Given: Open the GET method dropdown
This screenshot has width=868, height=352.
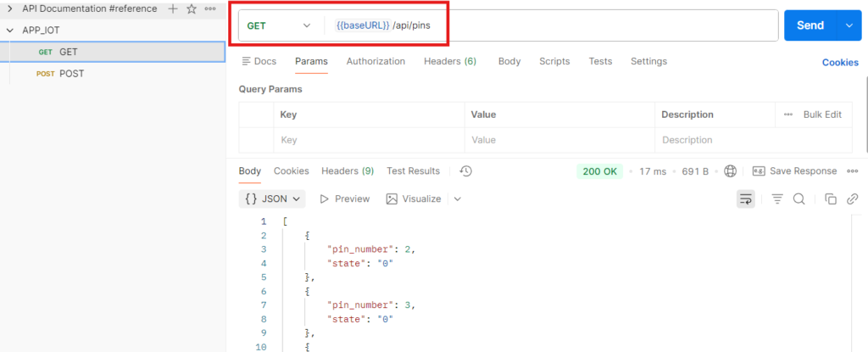Looking at the screenshot, I should [279, 25].
